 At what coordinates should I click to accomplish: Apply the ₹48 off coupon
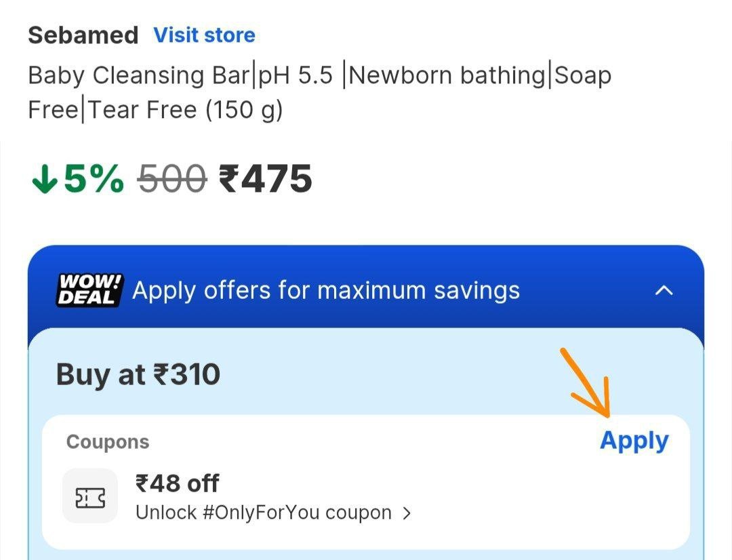tap(634, 441)
